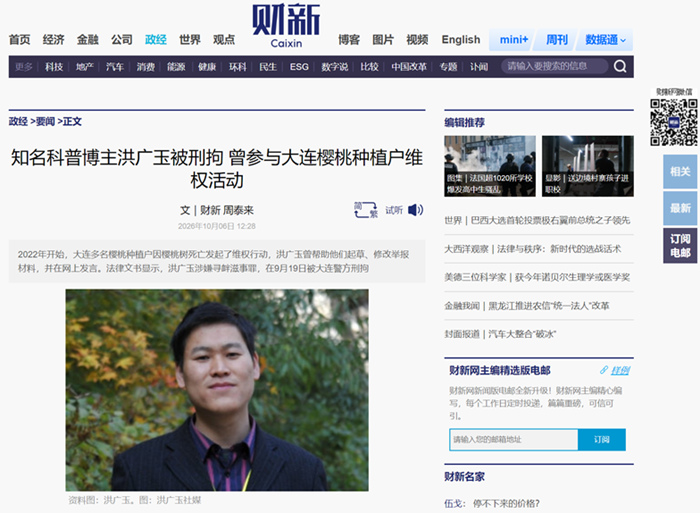
Task: Open 黑龙江推进农信 article link
Action: 527,306
